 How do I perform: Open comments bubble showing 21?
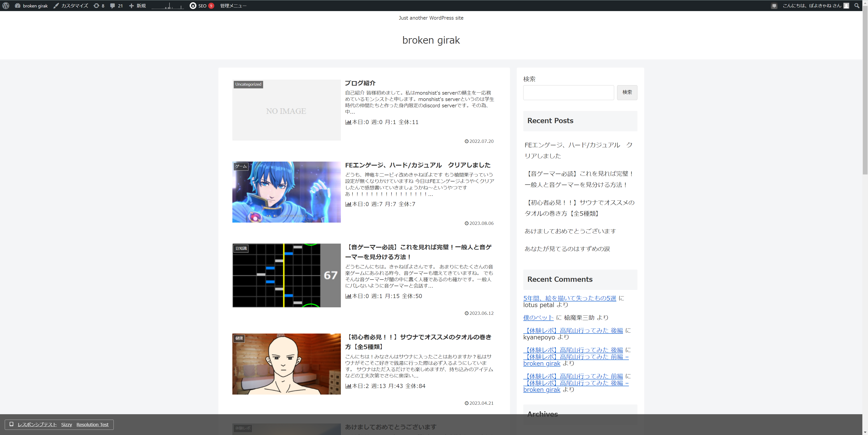click(x=116, y=6)
